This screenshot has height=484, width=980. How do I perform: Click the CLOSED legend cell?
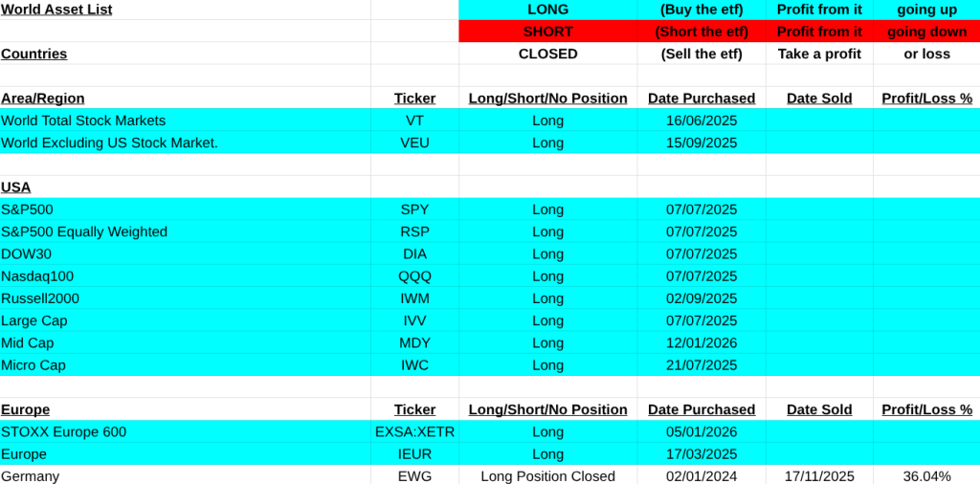[547, 54]
